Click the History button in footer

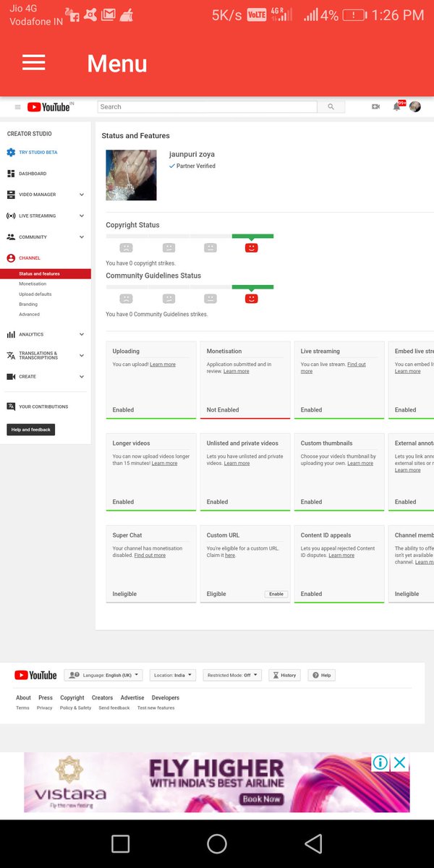284,675
